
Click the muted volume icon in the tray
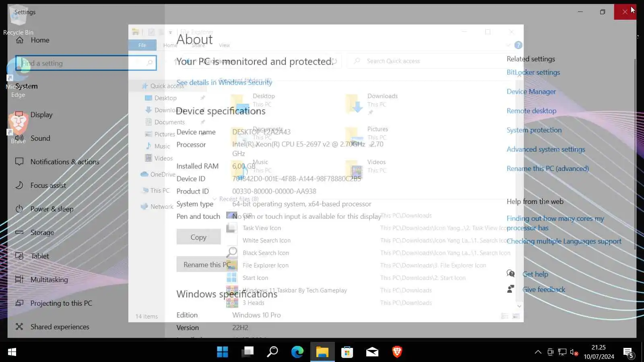[574, 353]
